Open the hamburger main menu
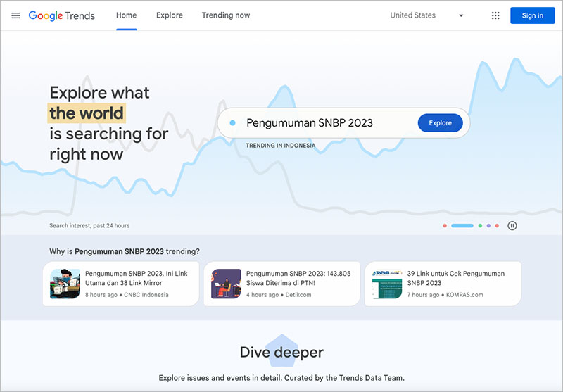This screenshot has height=392, width=563. point(15,15)
